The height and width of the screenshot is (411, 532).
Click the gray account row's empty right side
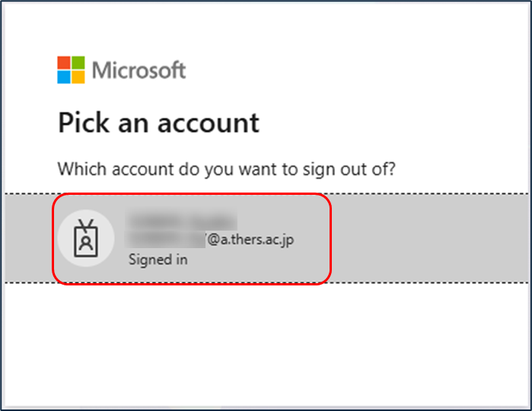click(429, 238)
